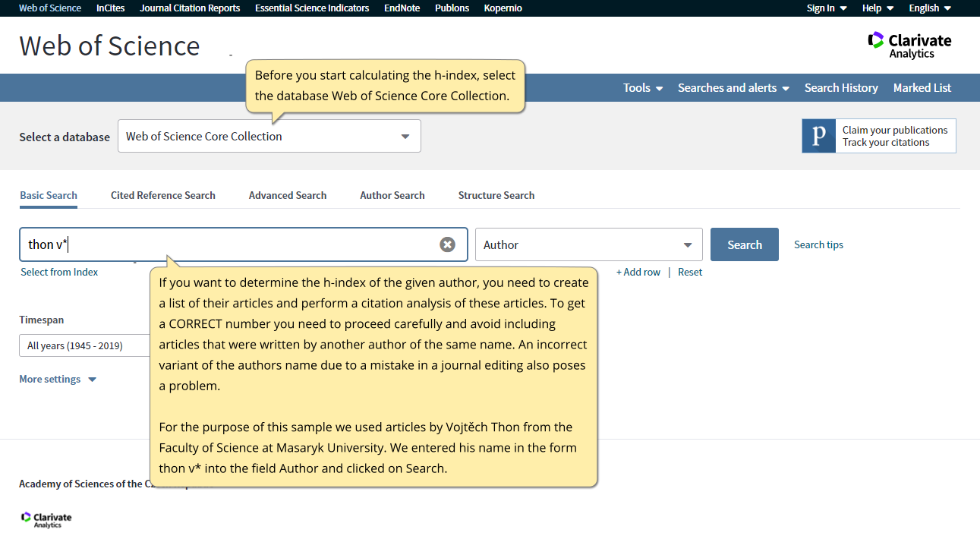Open Journal Citation Reports link
The image size is (980, 558).
point(190,8)
